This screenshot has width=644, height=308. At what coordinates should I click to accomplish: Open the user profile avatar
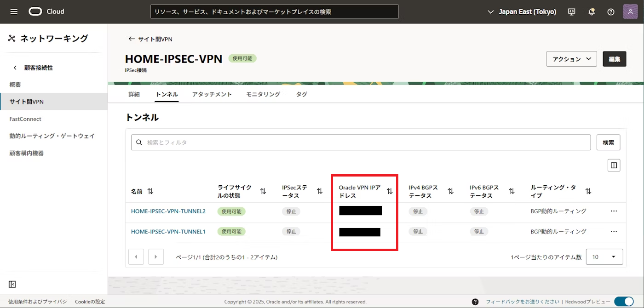point(630,12)
